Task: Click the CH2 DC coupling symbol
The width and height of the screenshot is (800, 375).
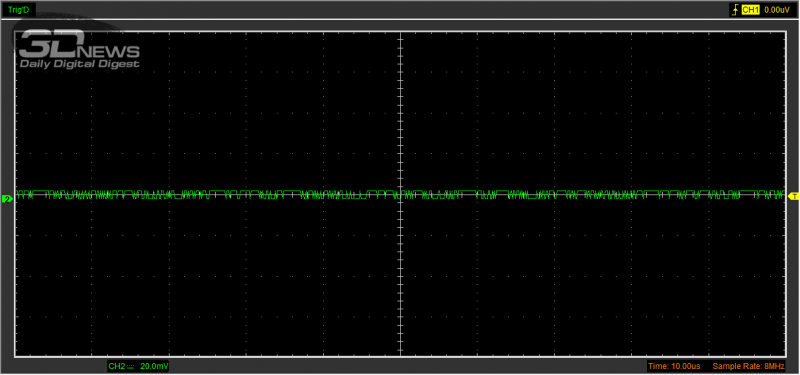Action: coord(130,366)
